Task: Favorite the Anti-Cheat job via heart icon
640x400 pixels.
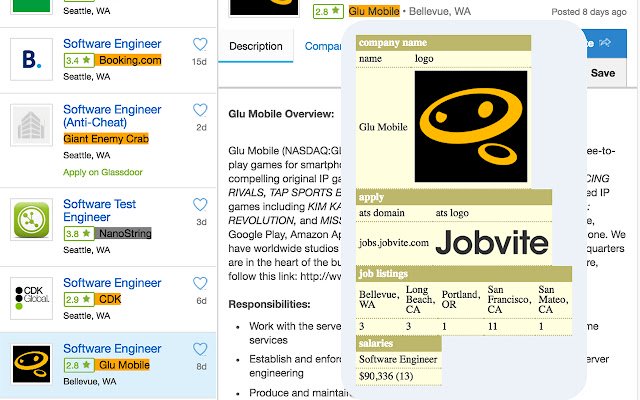Action: point(200,110)
